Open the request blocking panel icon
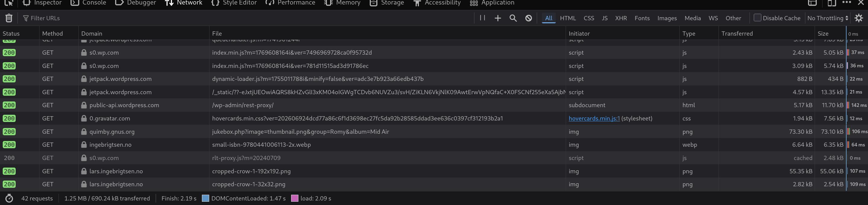The image size is (868, 205). click(x=528, y=18)
